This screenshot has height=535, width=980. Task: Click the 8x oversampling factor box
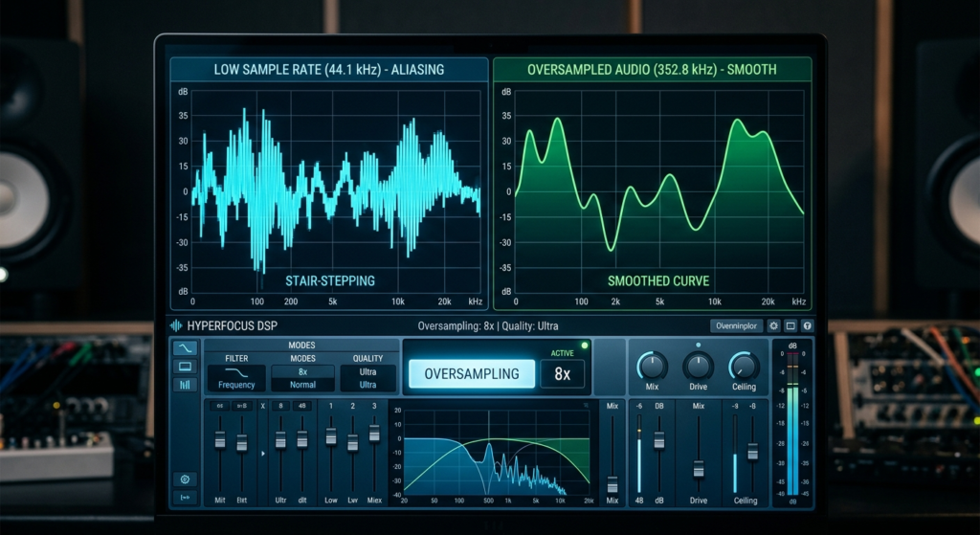pos(563,374)
